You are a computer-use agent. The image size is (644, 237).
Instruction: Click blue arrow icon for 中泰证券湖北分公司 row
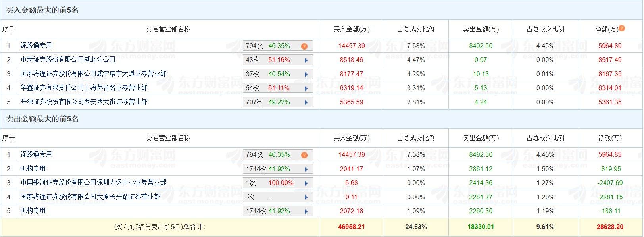306,60
